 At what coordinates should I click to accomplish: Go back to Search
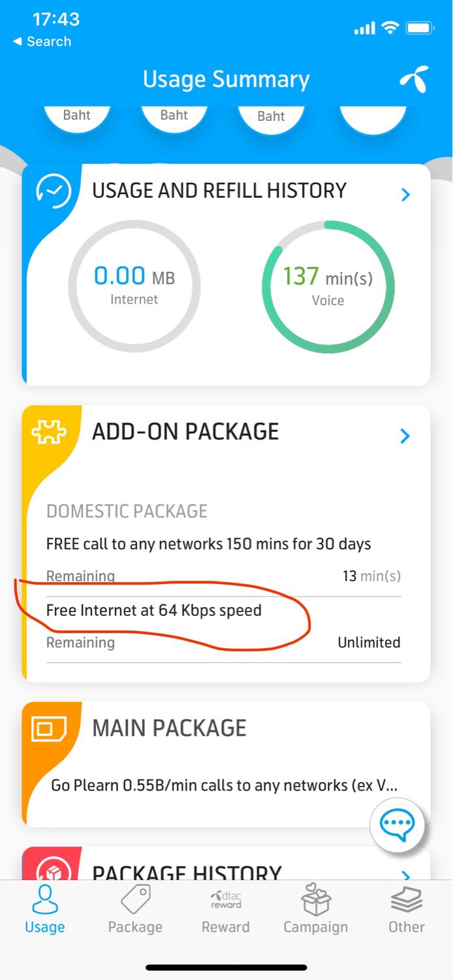tap(42, 41)
